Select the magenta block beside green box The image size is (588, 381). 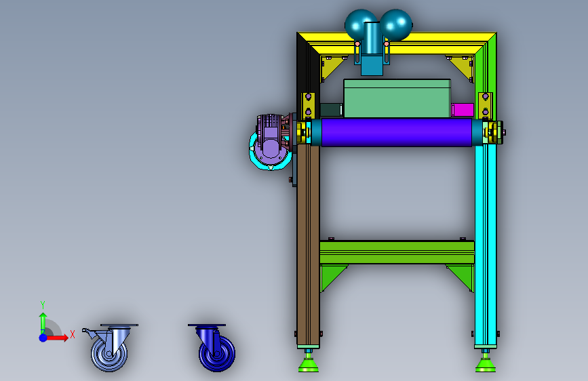click(463, 110)
